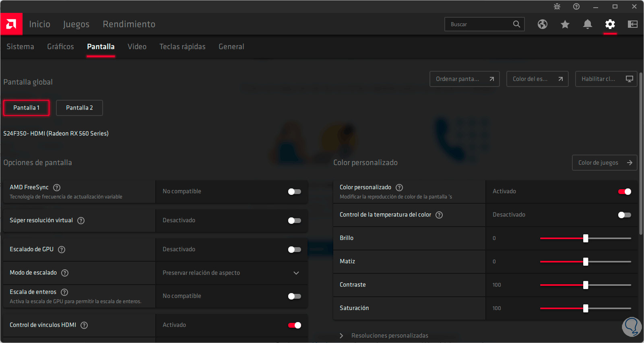Click Color del escritorio button
Screen dimensions: 644x343
(537, 79)
